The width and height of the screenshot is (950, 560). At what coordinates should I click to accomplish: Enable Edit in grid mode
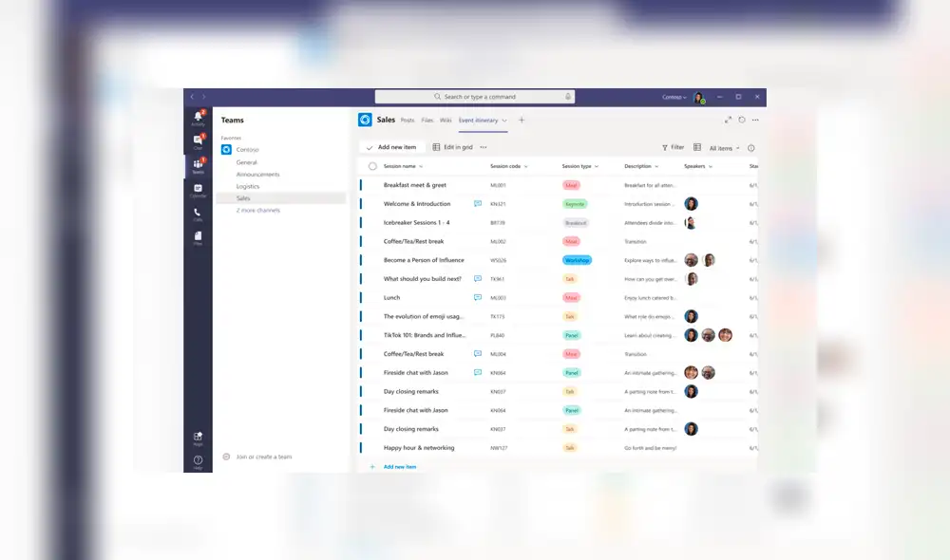(x=454, y=147)
